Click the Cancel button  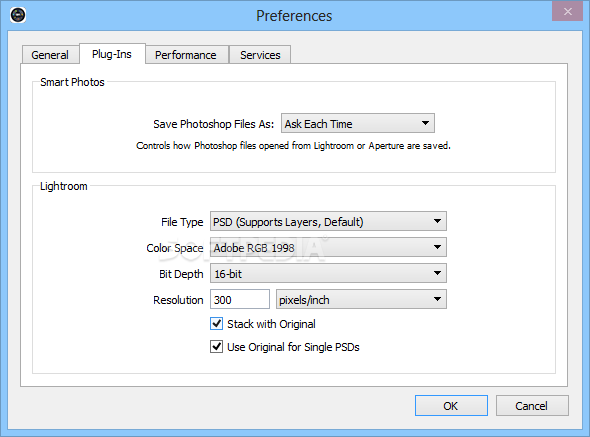tap(532, 406)
